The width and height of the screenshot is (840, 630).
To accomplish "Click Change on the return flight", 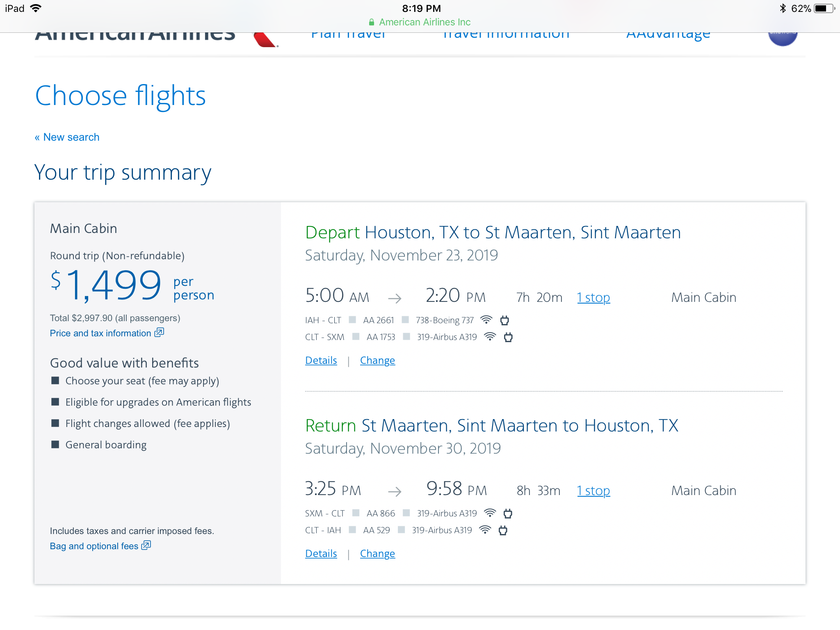I will (377, 554).
